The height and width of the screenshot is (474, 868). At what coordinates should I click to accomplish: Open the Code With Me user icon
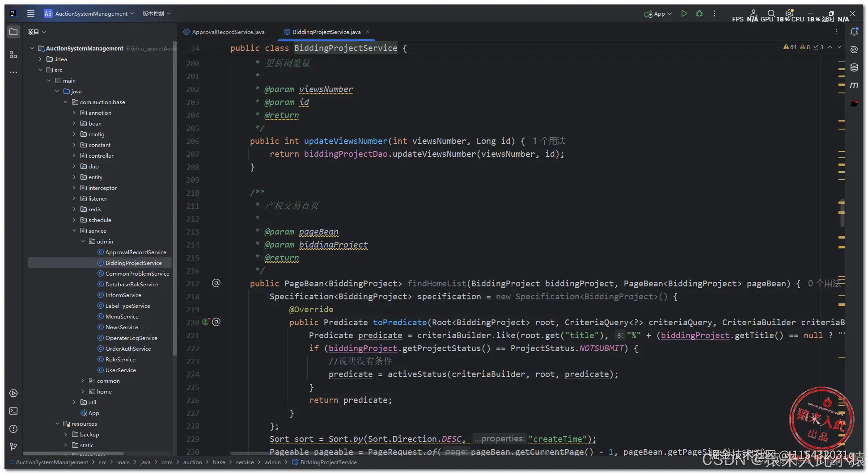point(754,13)
